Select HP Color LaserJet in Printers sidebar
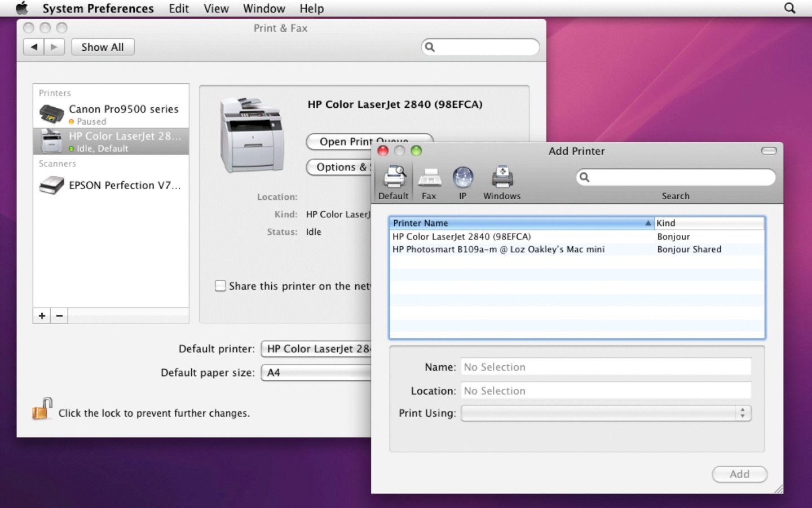Image resolution: width=812 pixels, height=508 pixels. click(111, 141)
